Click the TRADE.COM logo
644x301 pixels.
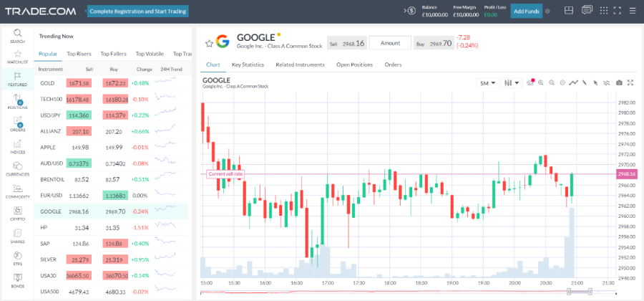pos(41,11)
